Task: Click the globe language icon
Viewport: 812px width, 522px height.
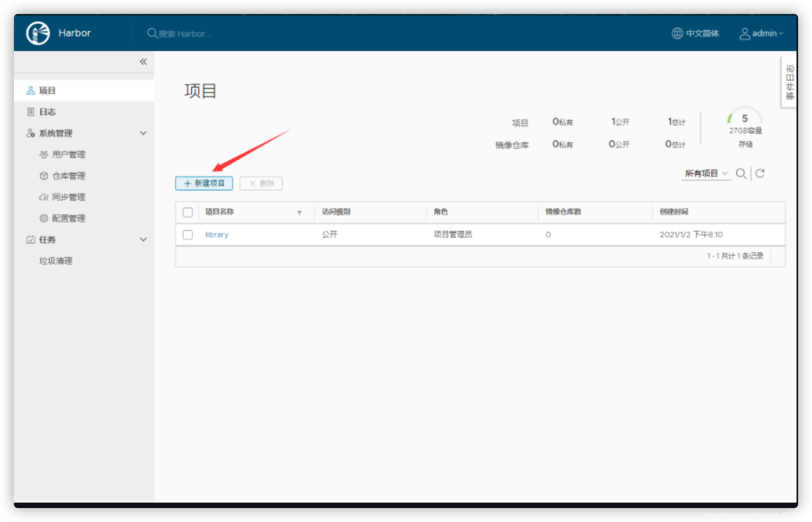Action: point(677,33)
